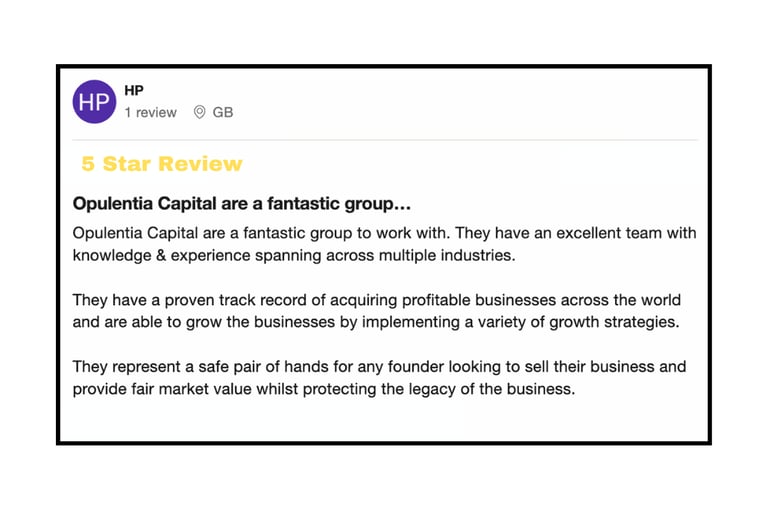
Task: Click the GB country label
Action: (x=223, y=113)
